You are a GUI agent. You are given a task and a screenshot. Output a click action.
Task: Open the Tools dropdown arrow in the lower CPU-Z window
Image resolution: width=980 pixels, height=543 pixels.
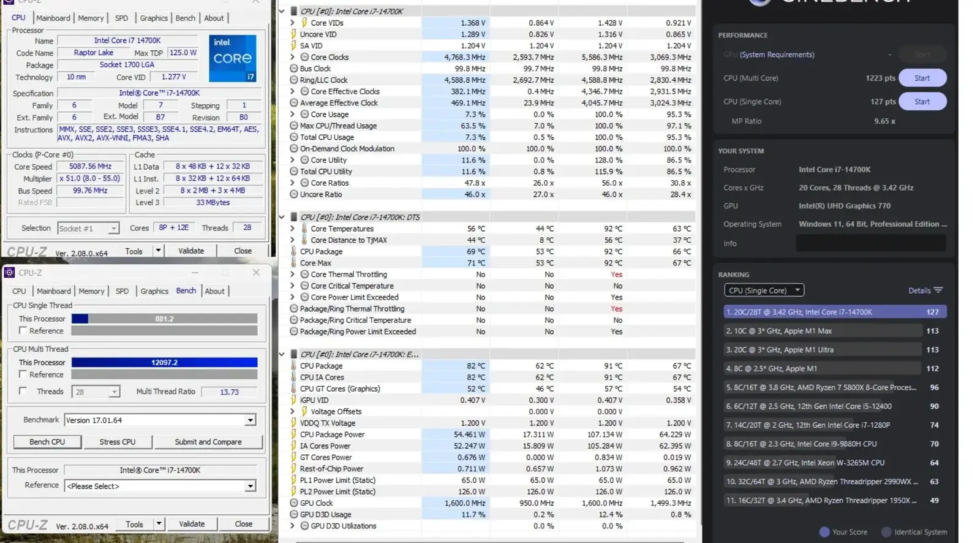click(x=159, y=524)
